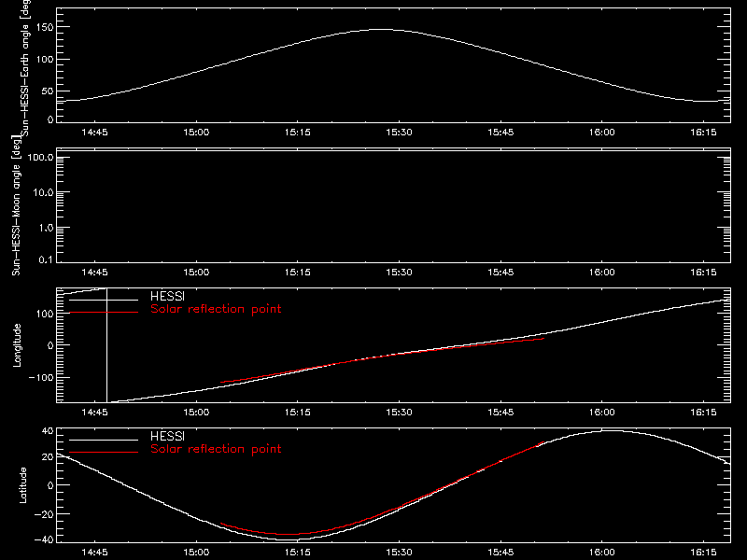Click red legend line sample in Latitude plot
This screenshot has height=560, width=747.
(104, 453)
